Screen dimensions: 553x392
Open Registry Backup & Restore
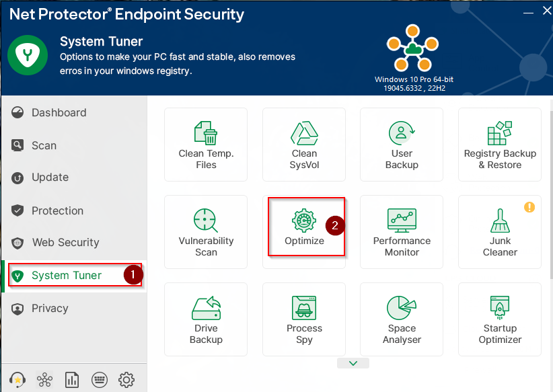tap(500, 145)
